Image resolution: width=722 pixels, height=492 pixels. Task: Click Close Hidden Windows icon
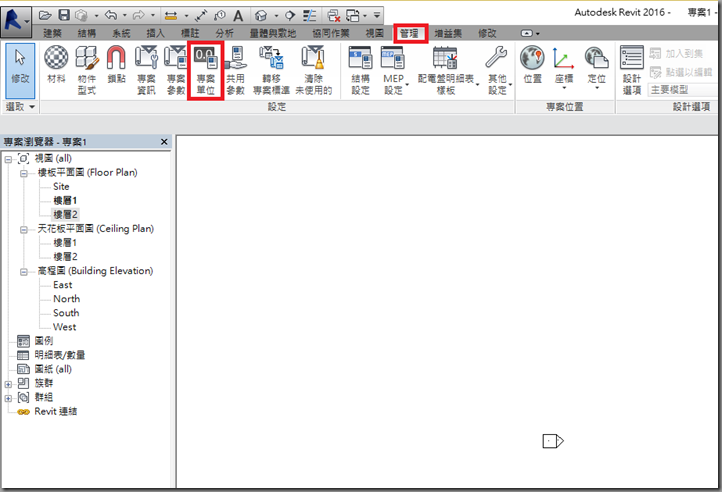click(334, 16)
